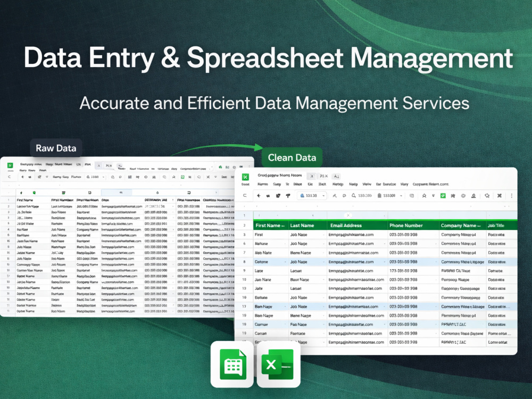Click the small down triangle beside the pin icon
The image size is (532, 399).
click(x=433, y=195)
